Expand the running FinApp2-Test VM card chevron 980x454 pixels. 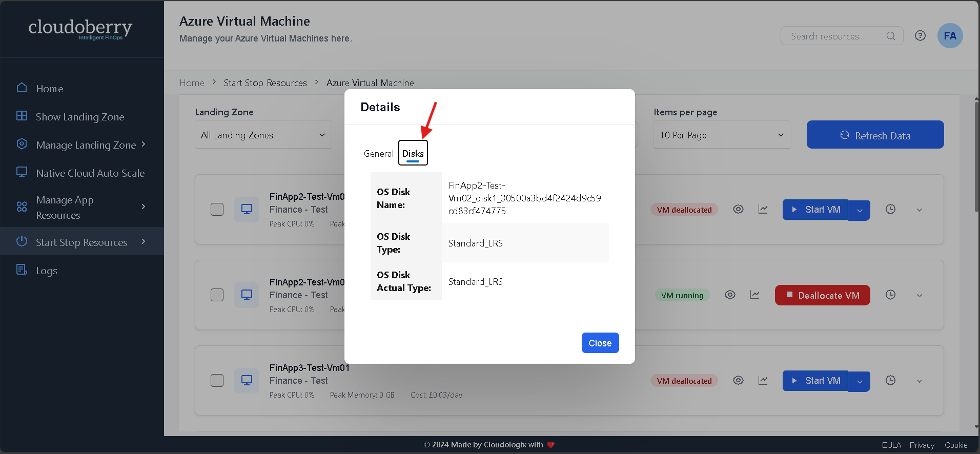pos(919,296)
